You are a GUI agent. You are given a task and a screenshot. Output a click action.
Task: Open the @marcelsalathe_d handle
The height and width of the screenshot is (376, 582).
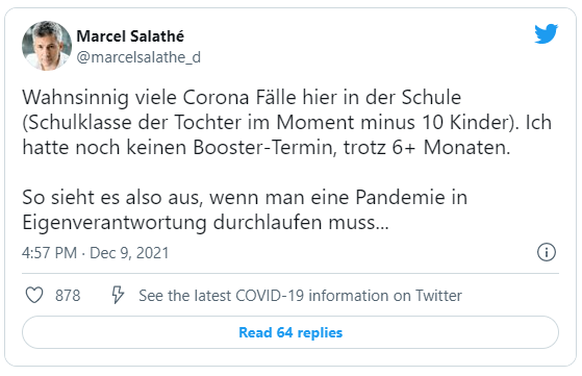138,57
